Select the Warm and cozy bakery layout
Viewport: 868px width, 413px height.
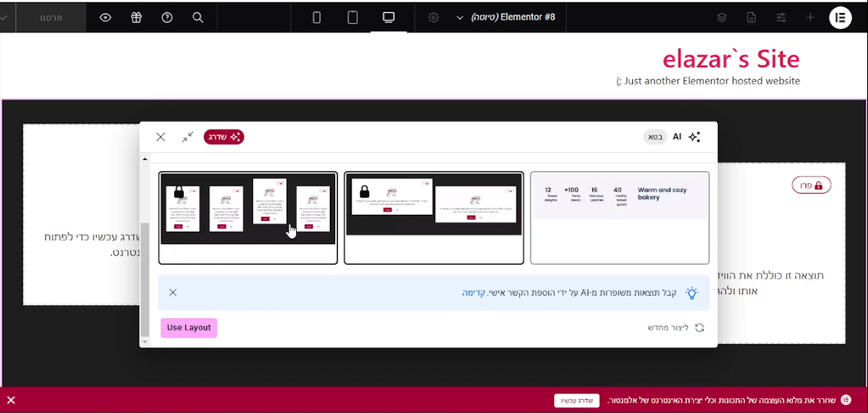pyautogui.click(x=620, y=218)
